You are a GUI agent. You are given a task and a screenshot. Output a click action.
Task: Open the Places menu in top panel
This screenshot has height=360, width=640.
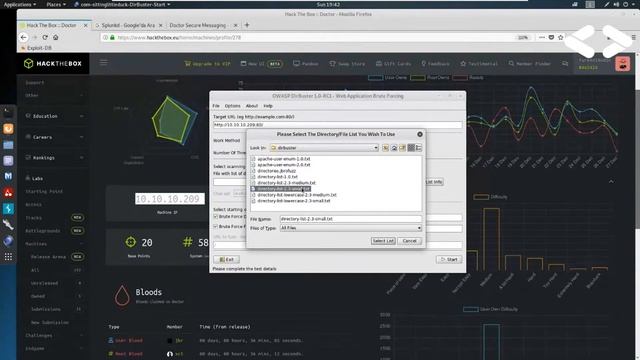coord(56,4)
